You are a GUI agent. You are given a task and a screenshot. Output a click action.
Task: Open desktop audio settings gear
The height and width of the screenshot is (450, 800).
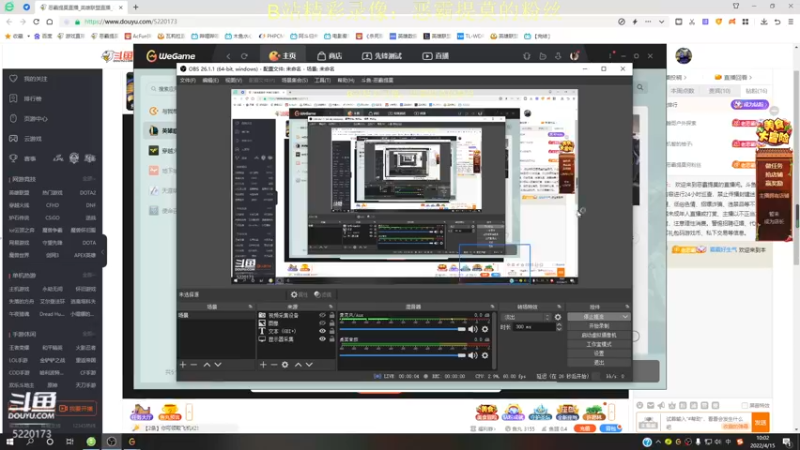(x=485, y=355)
